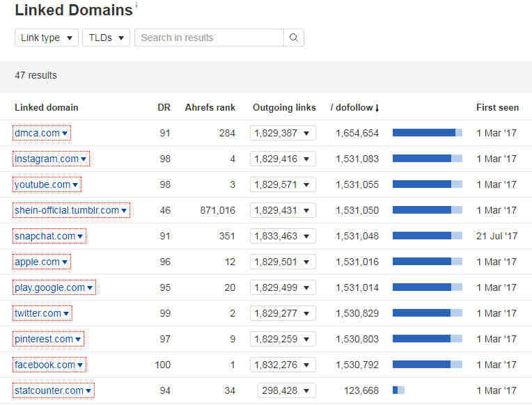Viewport: 532px width, 405px height.
Task: Expand outgoing links 1,829,259 for pinterest.com
Action: point(283,339)
